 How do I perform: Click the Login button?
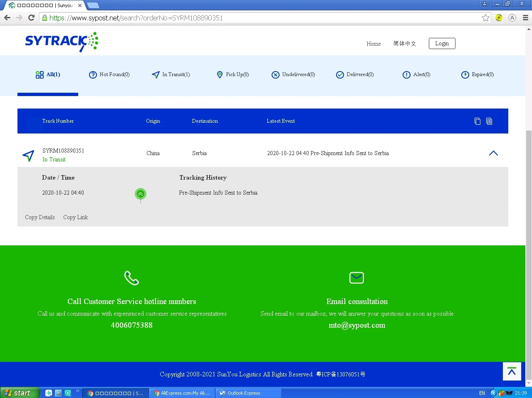(442, 43)
